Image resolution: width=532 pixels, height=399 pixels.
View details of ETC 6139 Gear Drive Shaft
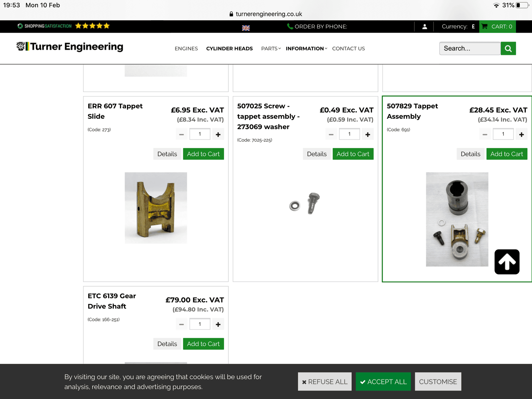(x=167, y=344)
